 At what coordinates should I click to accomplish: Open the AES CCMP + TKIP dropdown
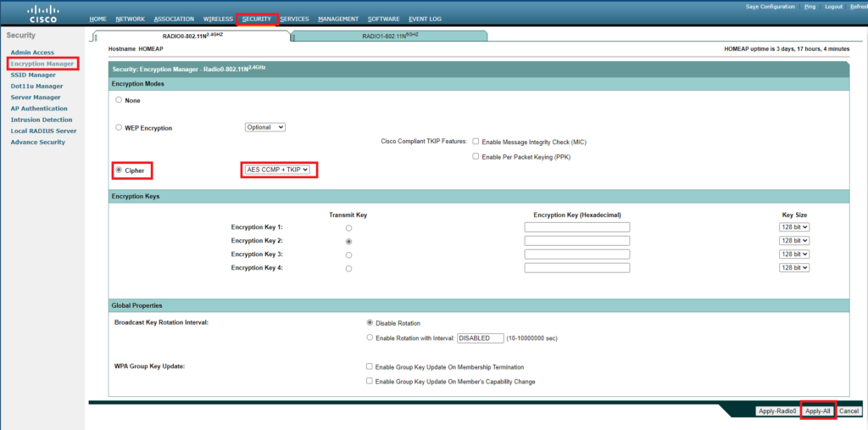277,170
